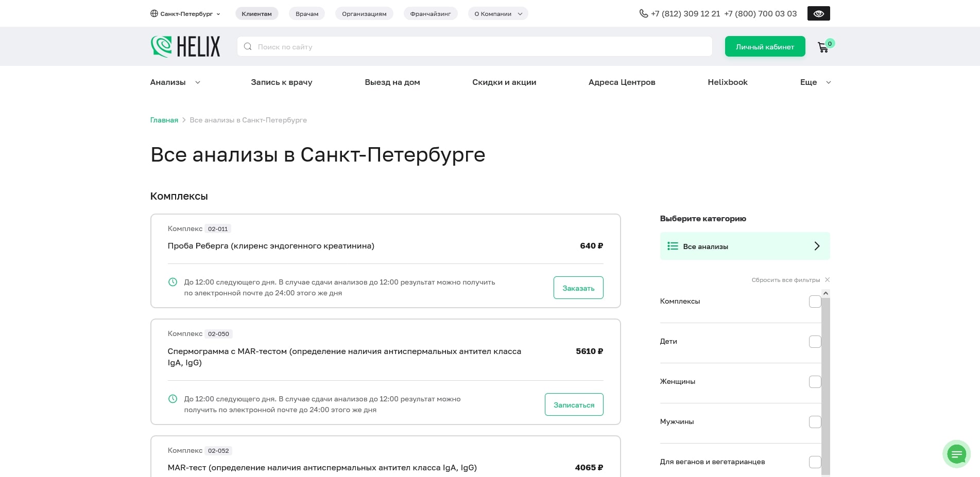Click the list icon beside Все анализы
980x477 pixels.
673,246
